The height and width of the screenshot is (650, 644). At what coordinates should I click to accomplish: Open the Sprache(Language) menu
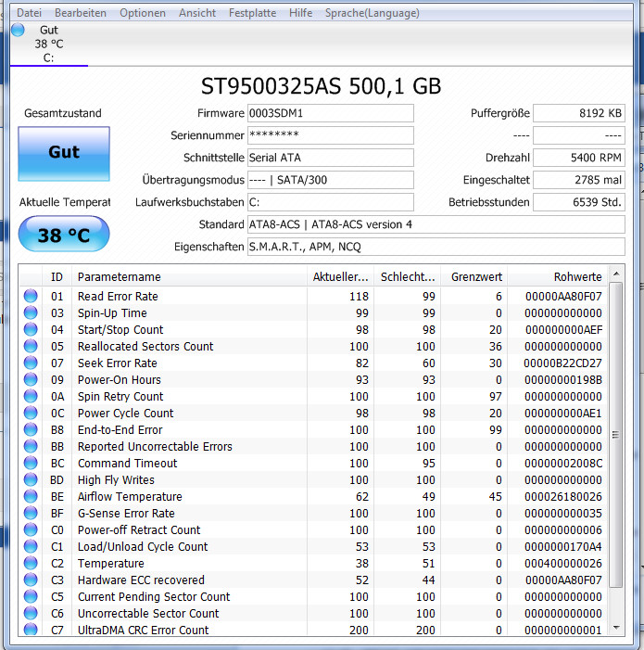click(x=372, y=13)
